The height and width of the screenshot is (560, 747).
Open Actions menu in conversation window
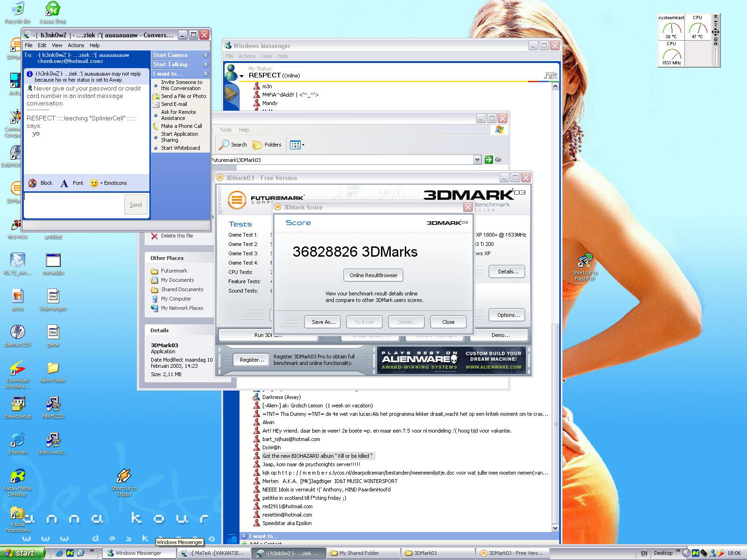(x=76, y=45)
